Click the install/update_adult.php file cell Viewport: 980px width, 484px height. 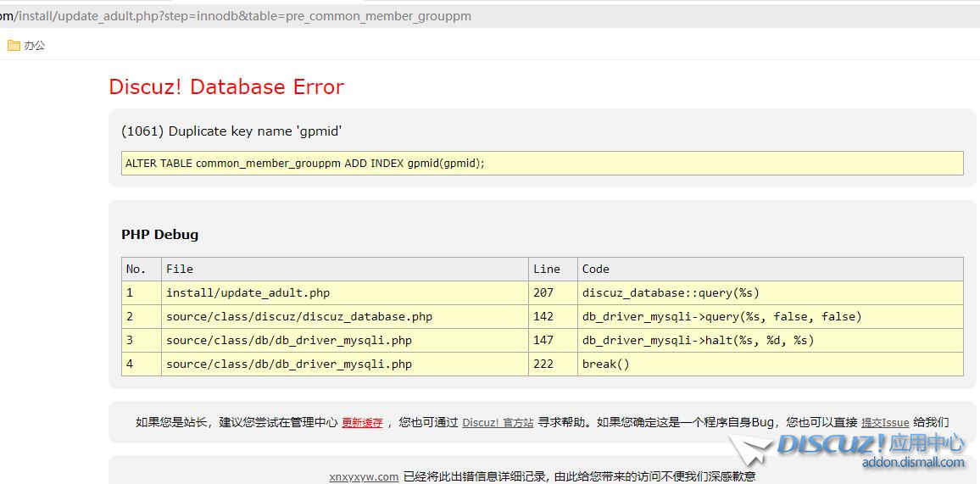pos(248,292)
